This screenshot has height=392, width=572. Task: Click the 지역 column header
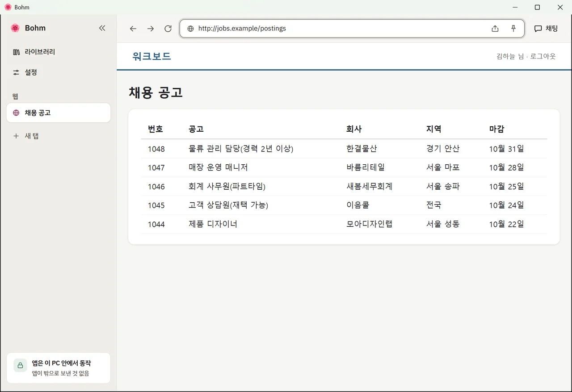point(434,129)
